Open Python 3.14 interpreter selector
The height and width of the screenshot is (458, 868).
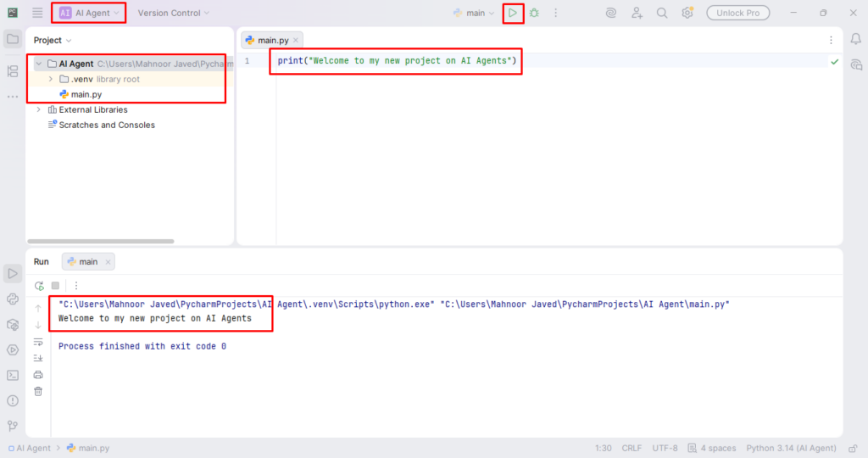(791, 448)
